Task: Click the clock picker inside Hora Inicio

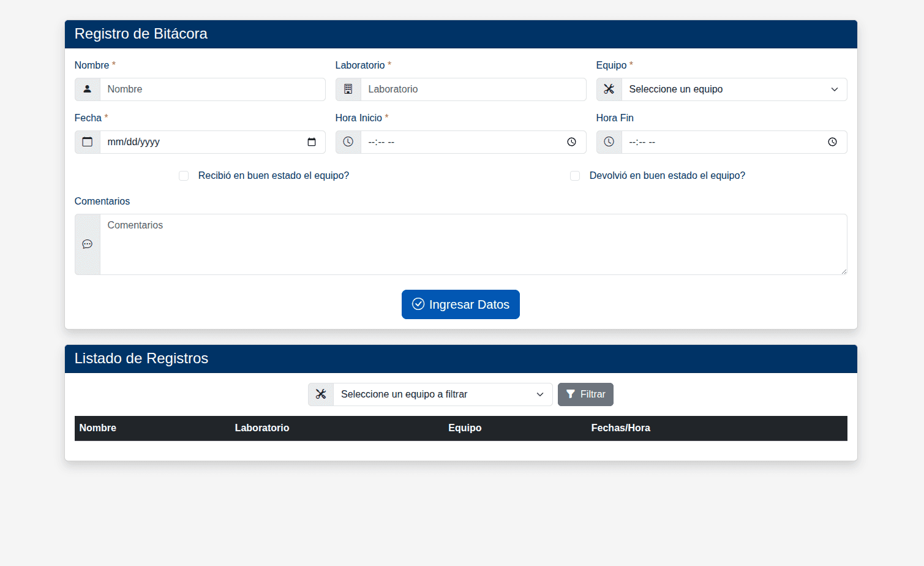Action: coord(571,142)
